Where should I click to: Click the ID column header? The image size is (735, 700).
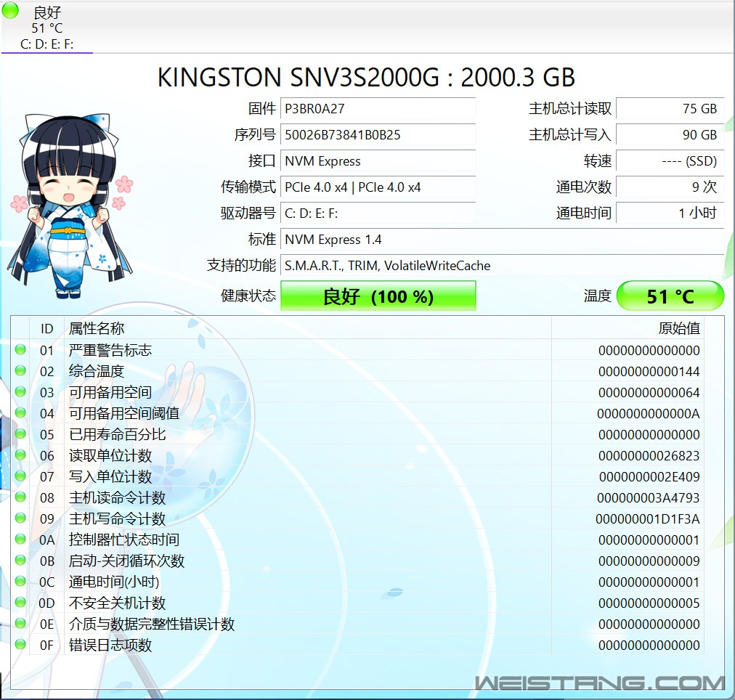click(47, 328)
